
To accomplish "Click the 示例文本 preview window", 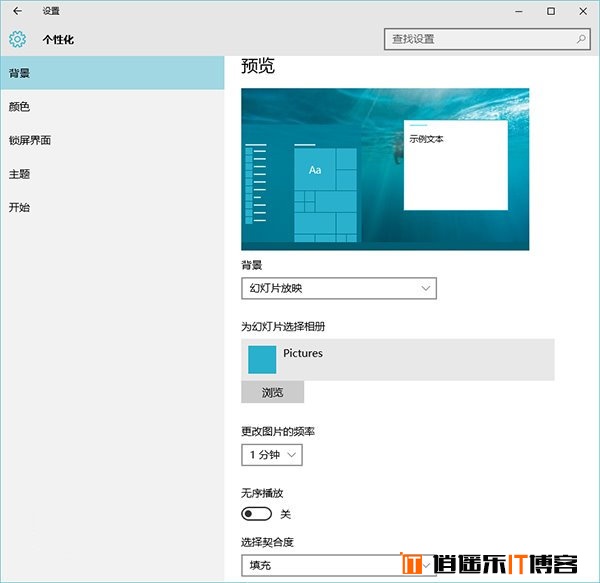I will tap(456, 165).
